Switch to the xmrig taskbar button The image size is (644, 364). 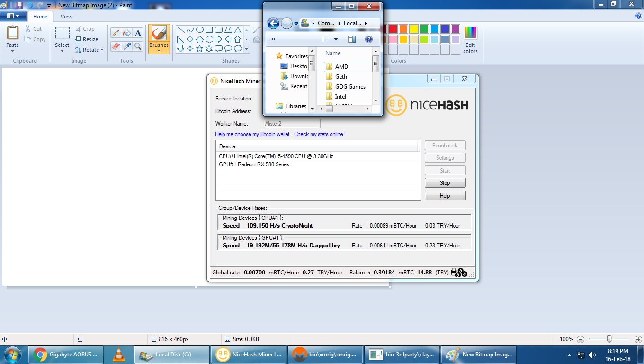pos(326,355)
